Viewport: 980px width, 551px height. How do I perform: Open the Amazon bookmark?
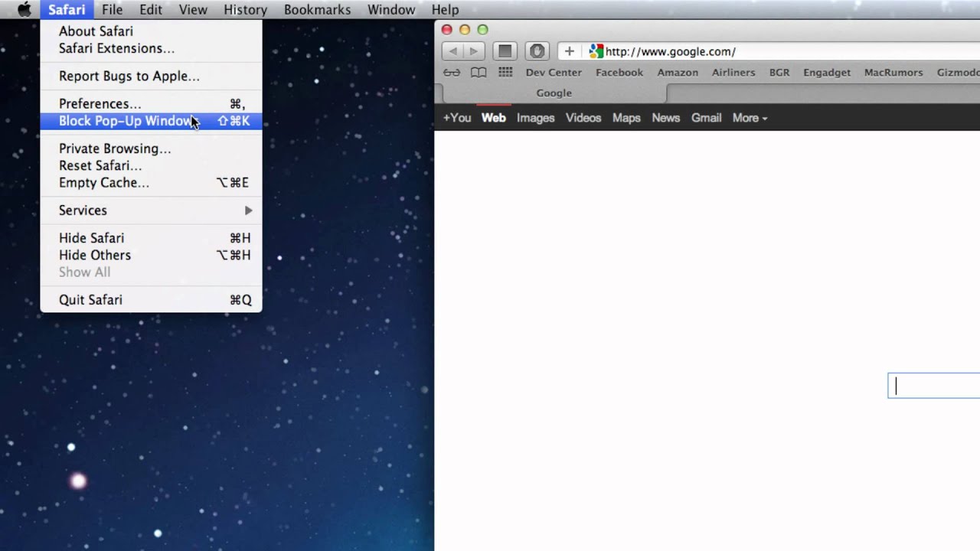(x=678, y=73)
